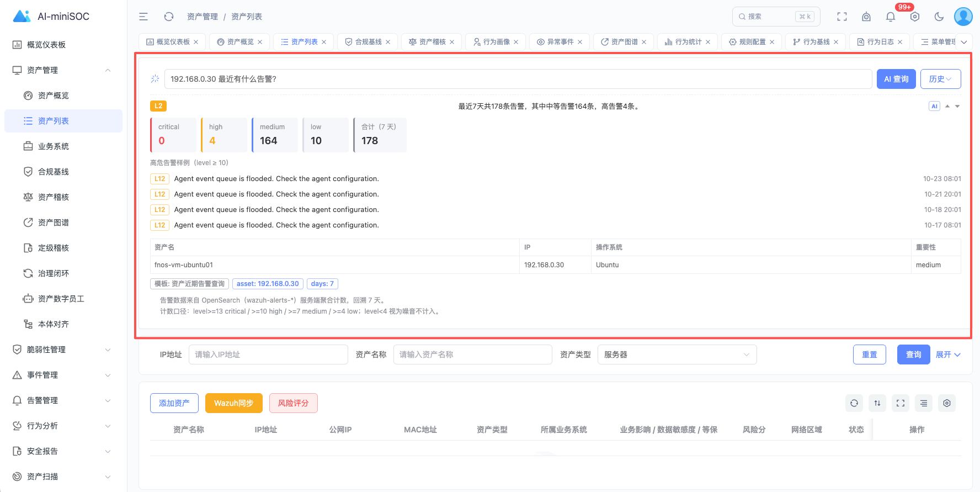Expand the 告警管理 sidebar group
This screenshot has width=980, height=492.
coord(108,400)
